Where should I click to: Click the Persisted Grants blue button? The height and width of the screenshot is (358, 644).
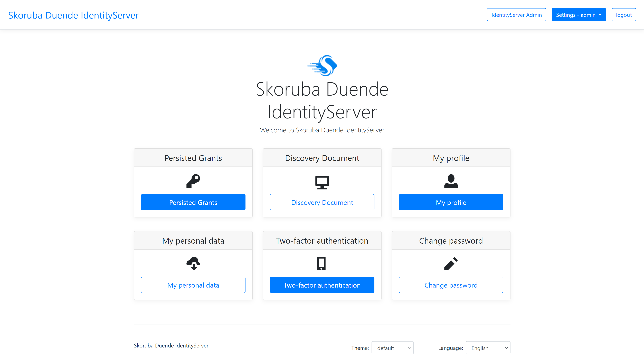pos(193,202)
